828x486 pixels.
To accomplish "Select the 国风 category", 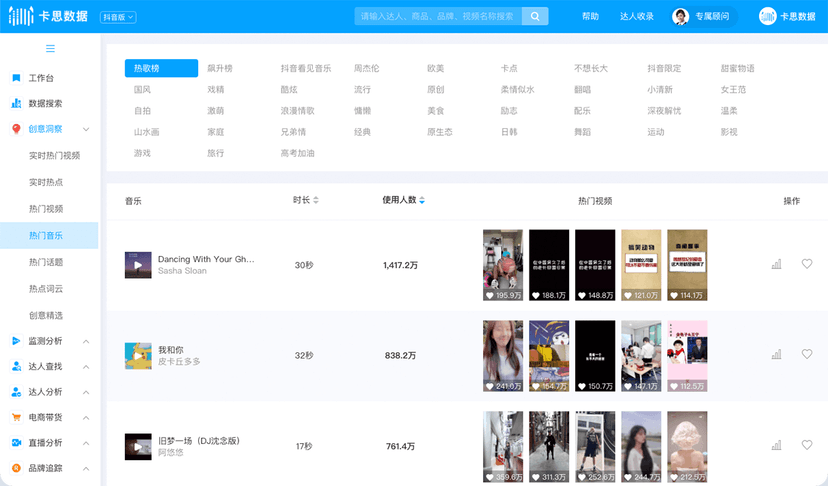I will coord(142,89).
